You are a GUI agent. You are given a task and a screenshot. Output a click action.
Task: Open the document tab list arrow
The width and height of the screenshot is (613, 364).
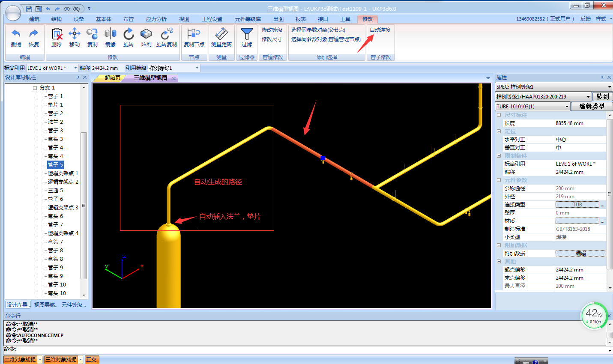tap(488, 78)
